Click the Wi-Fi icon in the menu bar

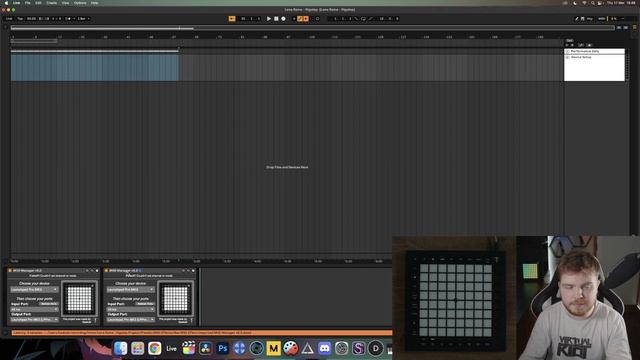point(584,3)
